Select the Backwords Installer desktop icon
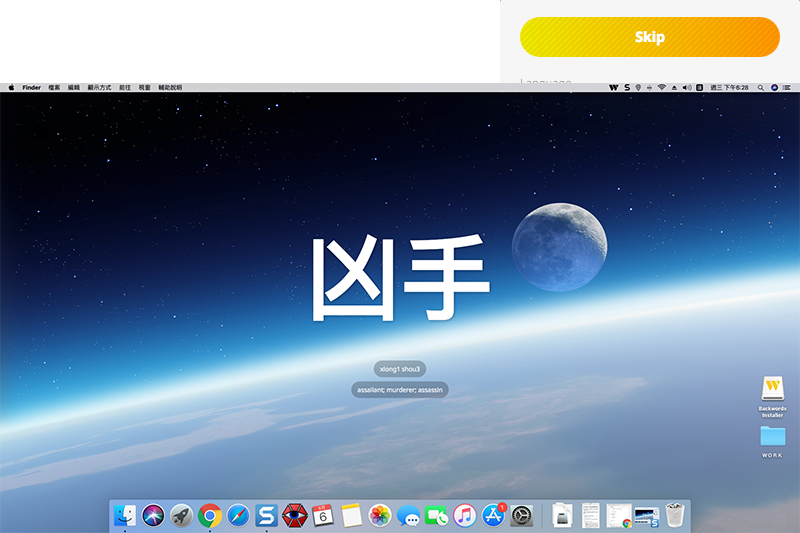Screen dimensions: 800x533 click(x=772, y=396)
